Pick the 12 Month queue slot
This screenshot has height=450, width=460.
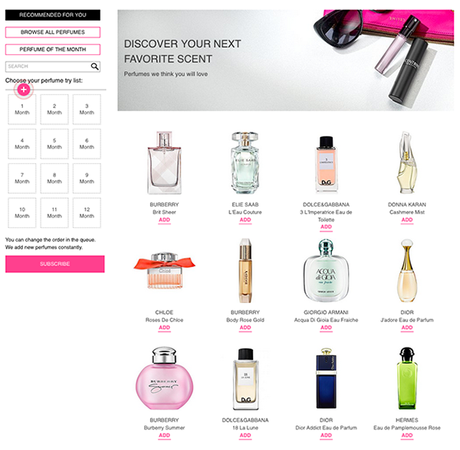click(87, 213)
